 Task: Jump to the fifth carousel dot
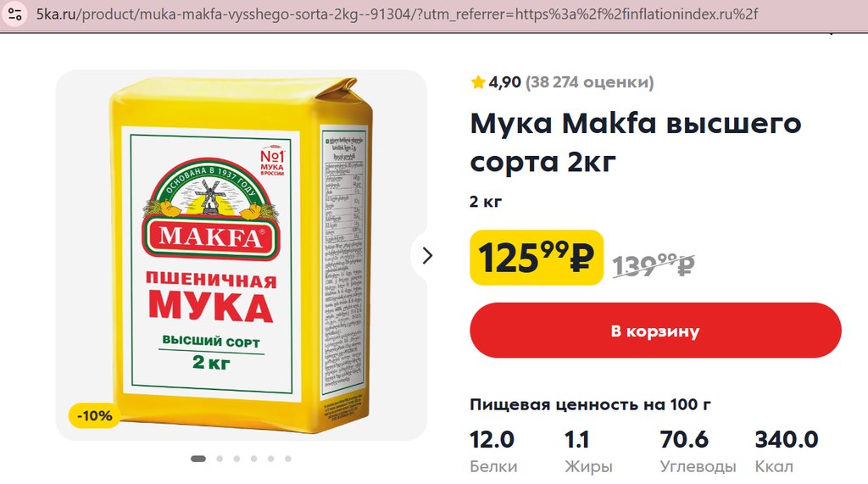pyautogui.click(x=270, y=459)
